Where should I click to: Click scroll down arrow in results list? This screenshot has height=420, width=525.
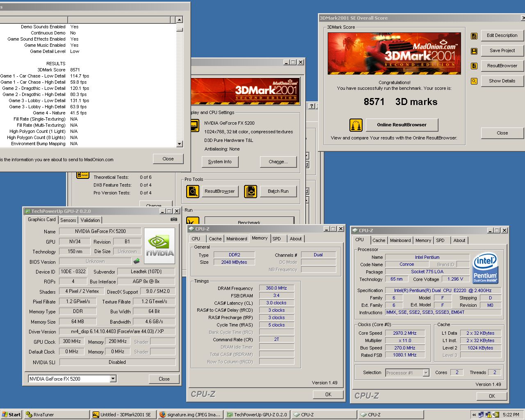tap(179, 144)
